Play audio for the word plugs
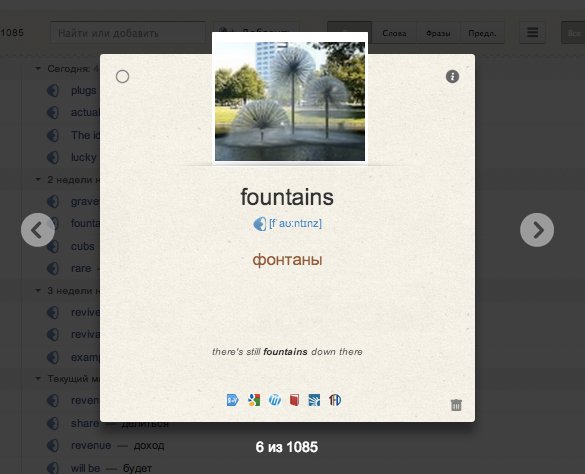 [53, 90]
